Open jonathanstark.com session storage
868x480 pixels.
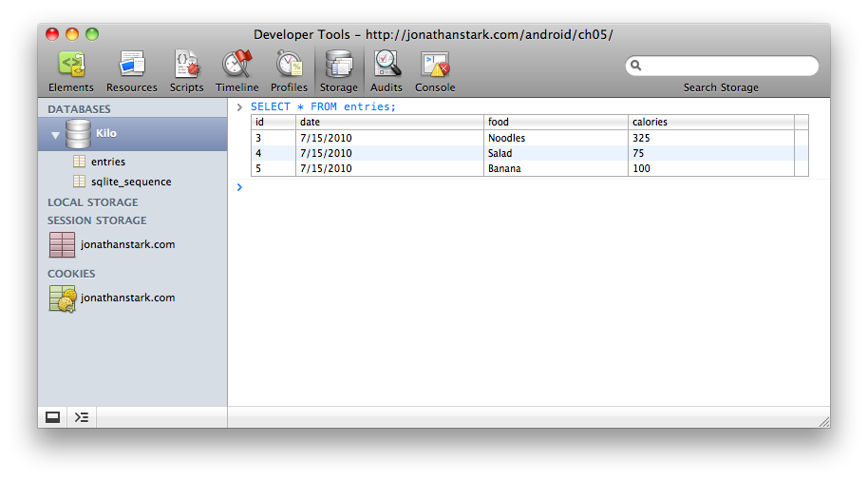click(x=127, y=244)
